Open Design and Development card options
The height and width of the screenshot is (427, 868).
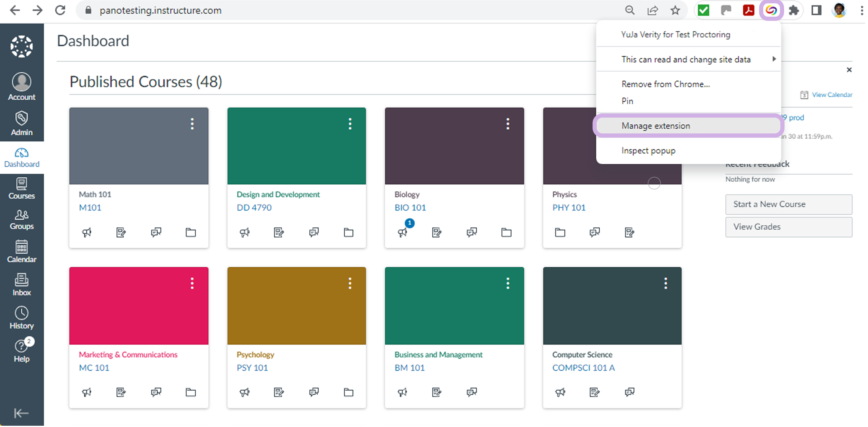[x=350, y=124]
